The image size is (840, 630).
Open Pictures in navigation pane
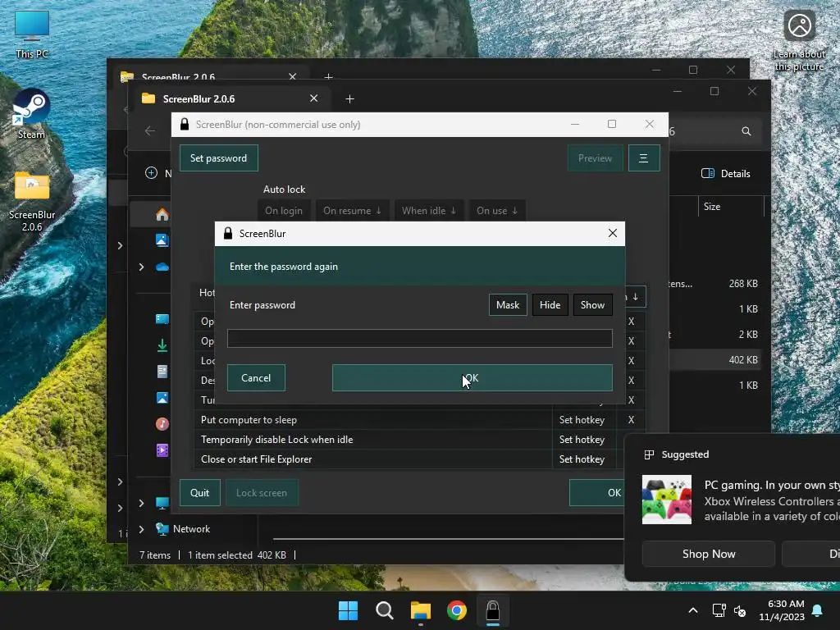[x=162, y=398]
